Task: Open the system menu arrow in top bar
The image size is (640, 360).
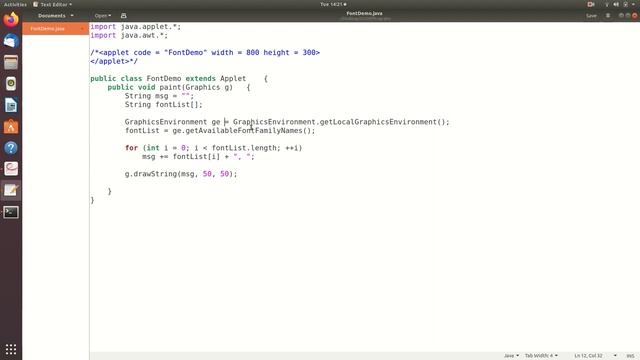Action: [x=633, y=4]
